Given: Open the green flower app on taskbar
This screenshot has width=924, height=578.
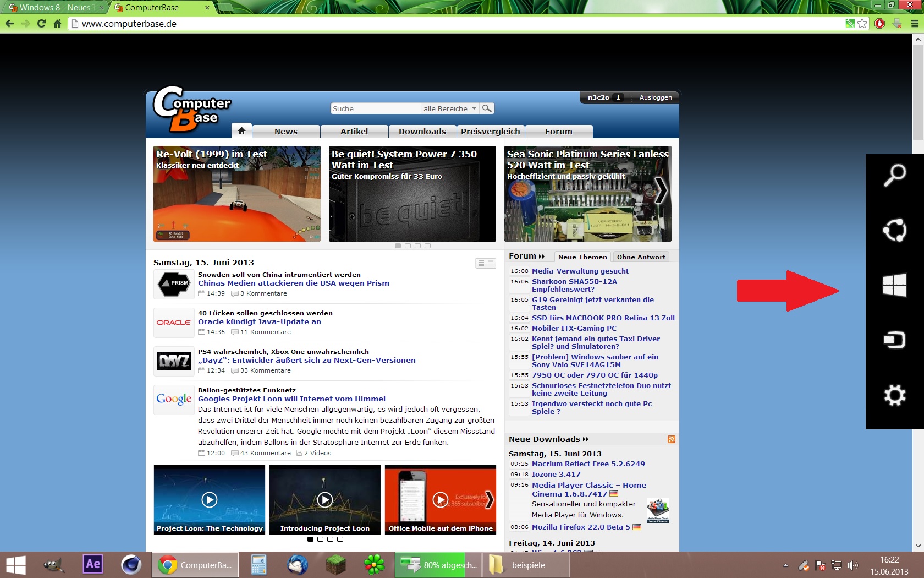Looking at the screenshot, I should 375,565.
